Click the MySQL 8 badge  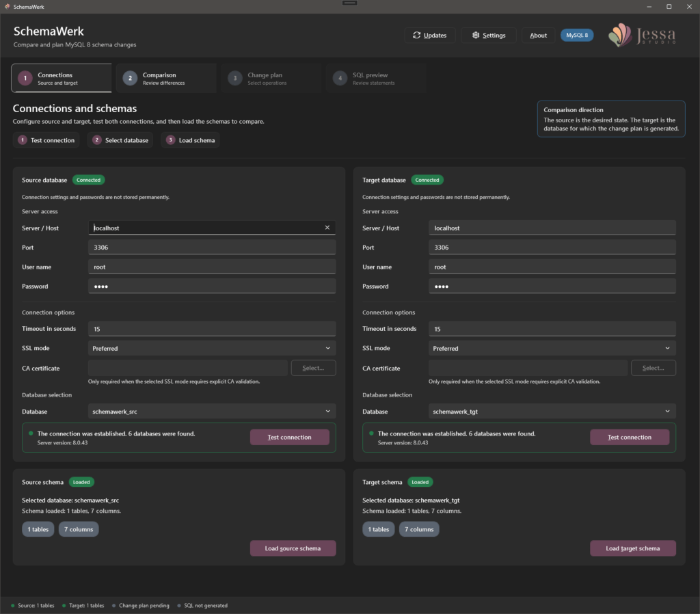click(577, 35)
